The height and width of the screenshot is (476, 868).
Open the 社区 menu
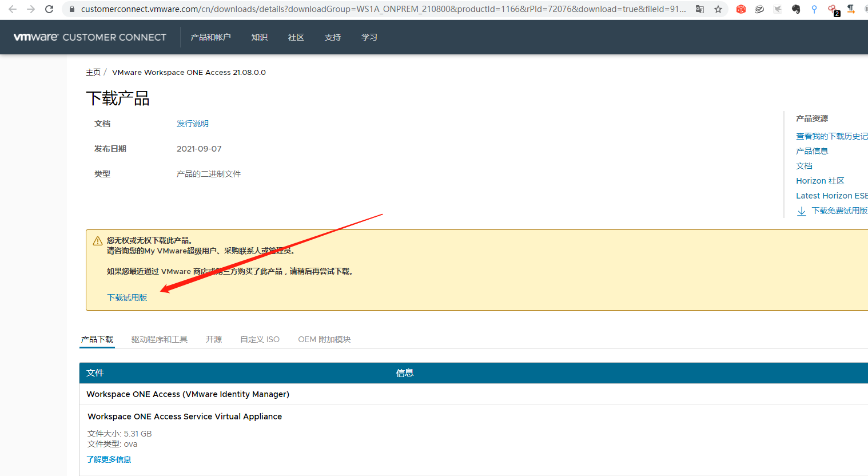(x=296, y=37)
